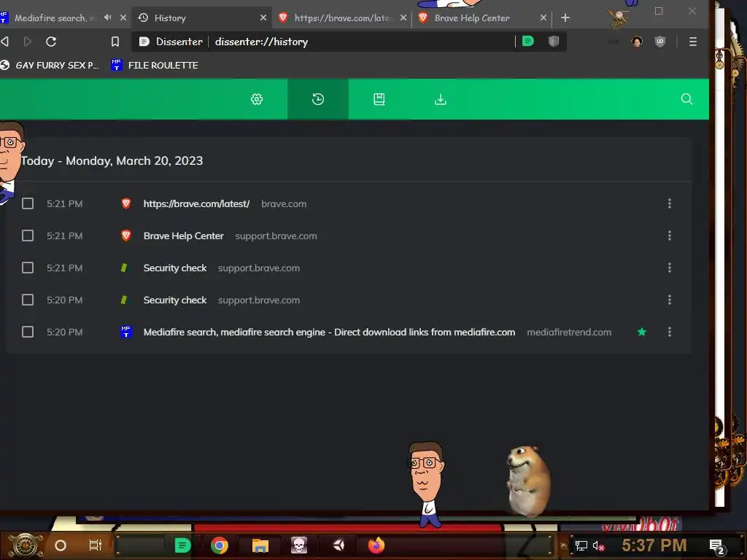The width and height of the screenshot is (747, 560).
Task: Select the History clock icon in green toolbar
Action: [x=318, y=99]
